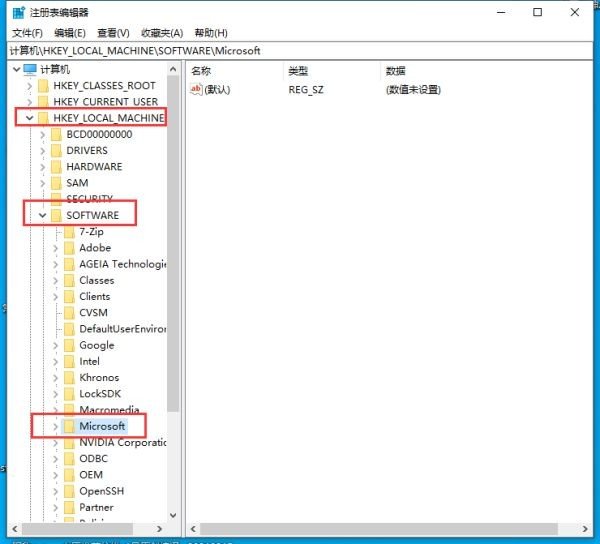Click the Partner folder icon

[70, 507]
